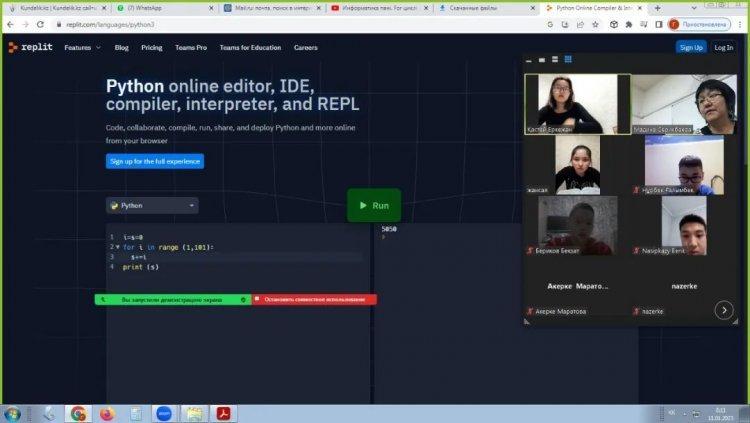This screenshot has width=750, height=423.
Task: Go back to the previous browser page
Action: coord(11,24)
